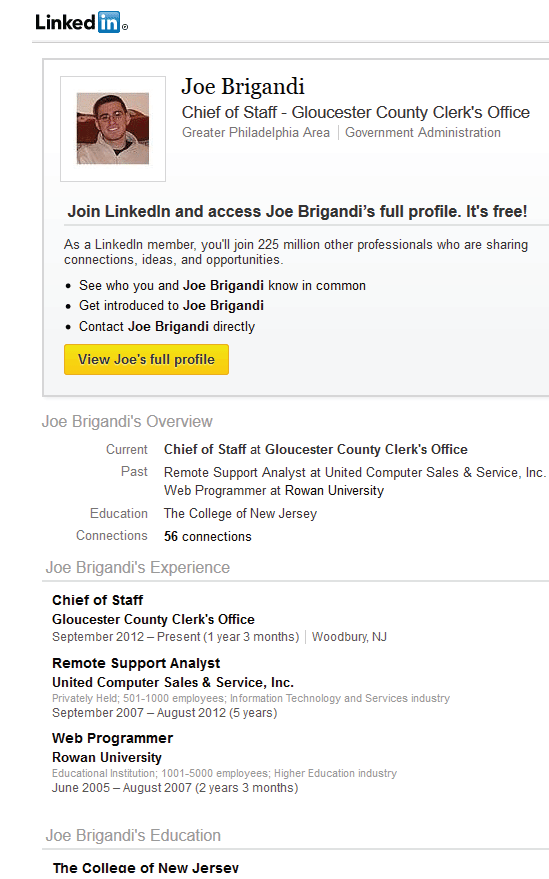The width and height of the screenshot is (549, 879).
Task: Click the Chief of Staff experience title
Action: (98, 600)
